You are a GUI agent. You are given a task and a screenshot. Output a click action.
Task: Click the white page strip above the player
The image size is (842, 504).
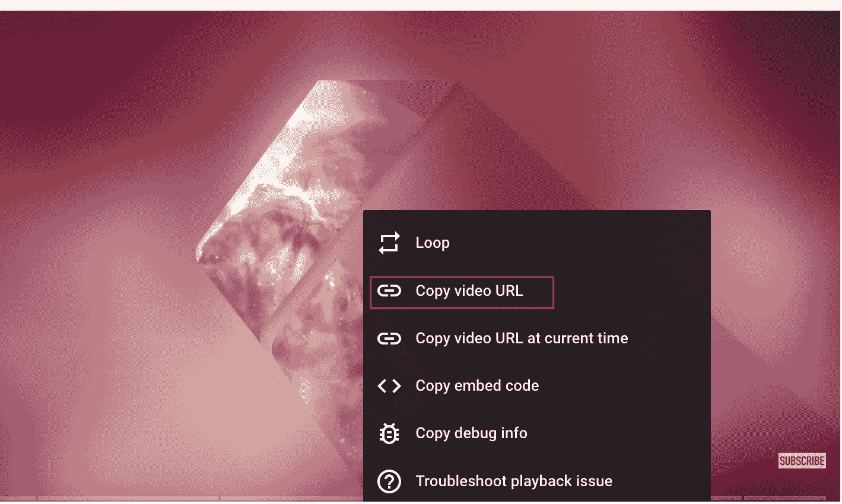click(x=421, y=5)
